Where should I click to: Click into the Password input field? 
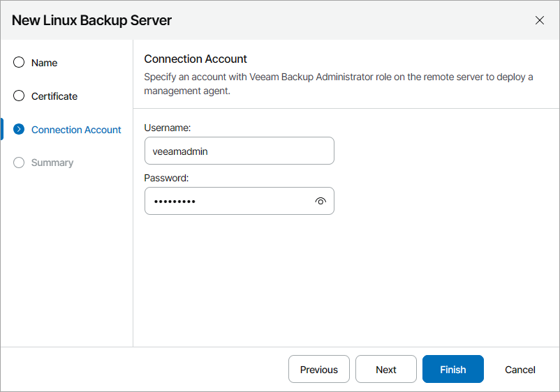point(227,201)
